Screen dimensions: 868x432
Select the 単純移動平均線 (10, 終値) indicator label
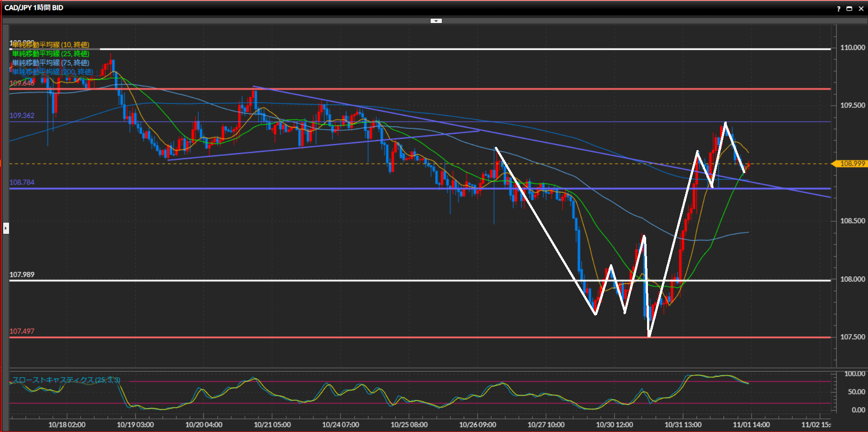point(51,45)
